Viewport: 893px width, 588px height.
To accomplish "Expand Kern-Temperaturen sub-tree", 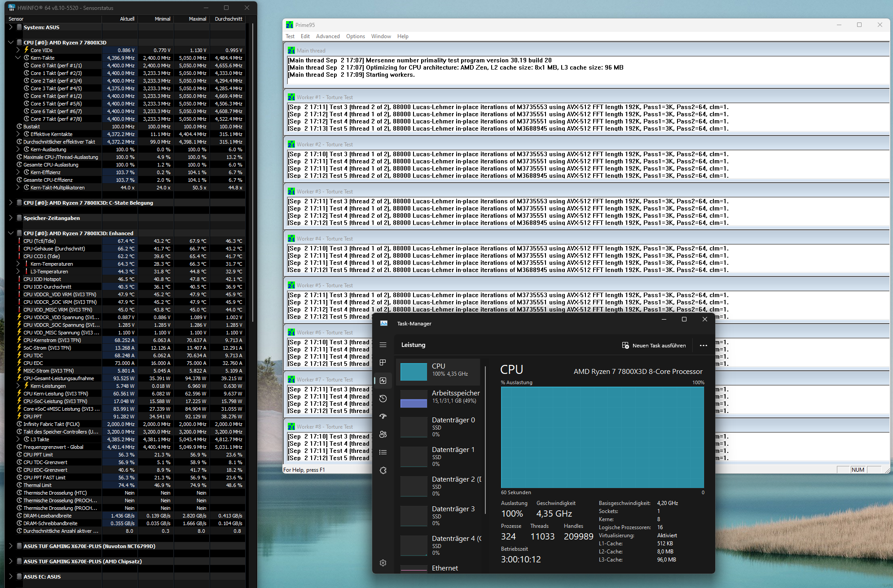I will (x=18, y=264).
